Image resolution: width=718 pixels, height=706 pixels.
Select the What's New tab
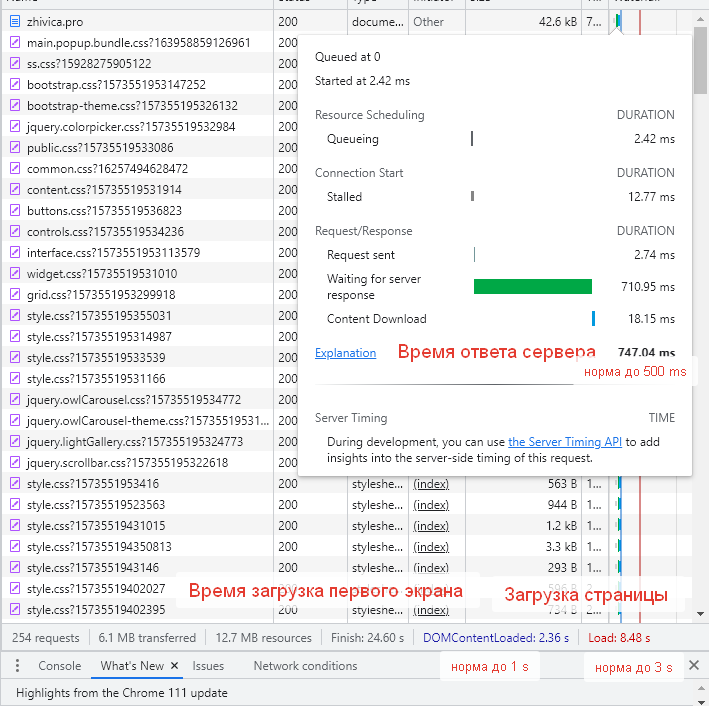click(132, 666)
